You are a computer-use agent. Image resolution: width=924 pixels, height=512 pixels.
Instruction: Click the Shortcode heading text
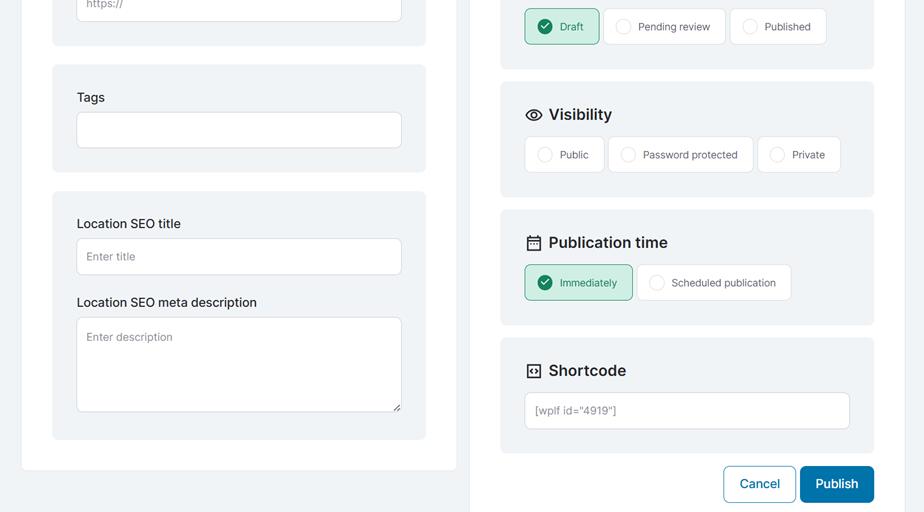pyautogui.click(x=587, y=371)
